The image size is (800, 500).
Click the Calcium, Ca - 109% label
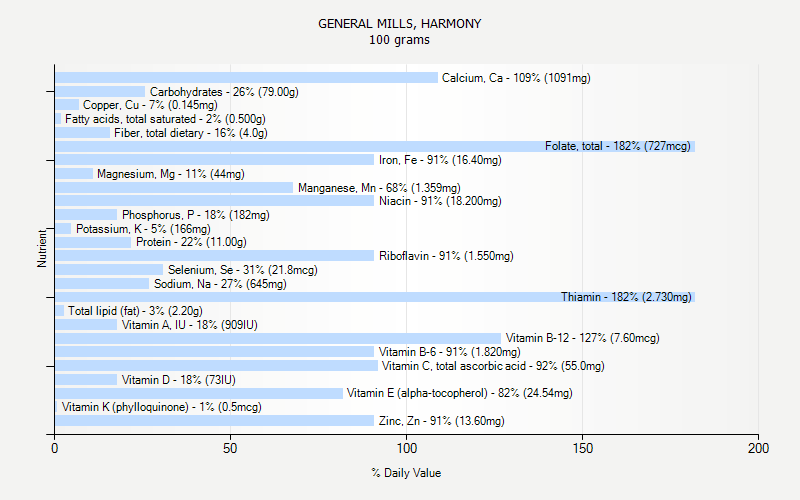516,78
